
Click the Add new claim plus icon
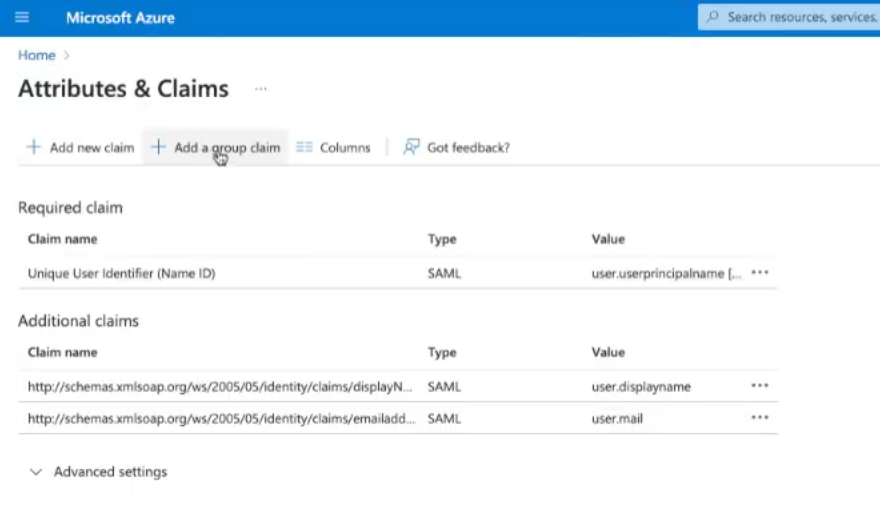pos(33,147)
